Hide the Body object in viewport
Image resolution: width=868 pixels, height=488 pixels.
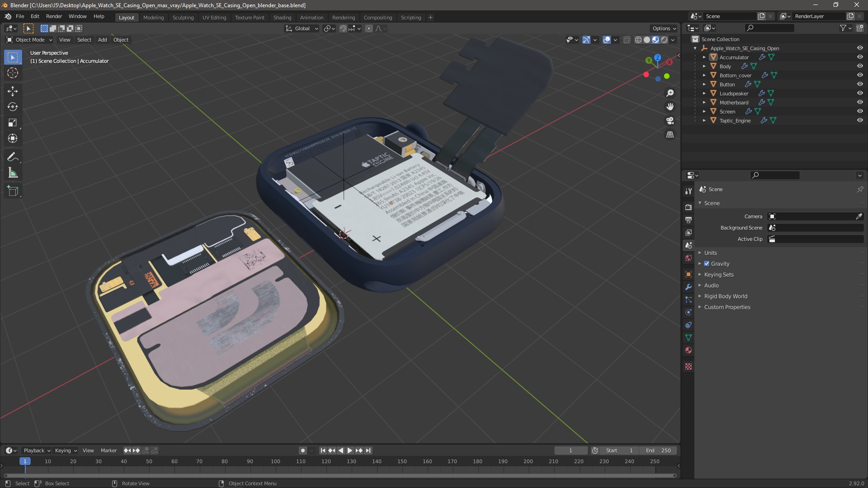coord(860,66)
